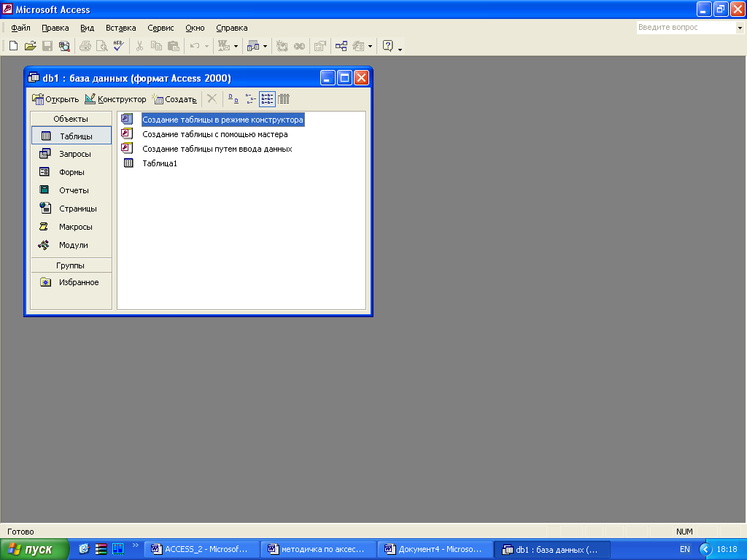
Task: Click the Properties toolbar icon
Action: [x=320, y=46]
